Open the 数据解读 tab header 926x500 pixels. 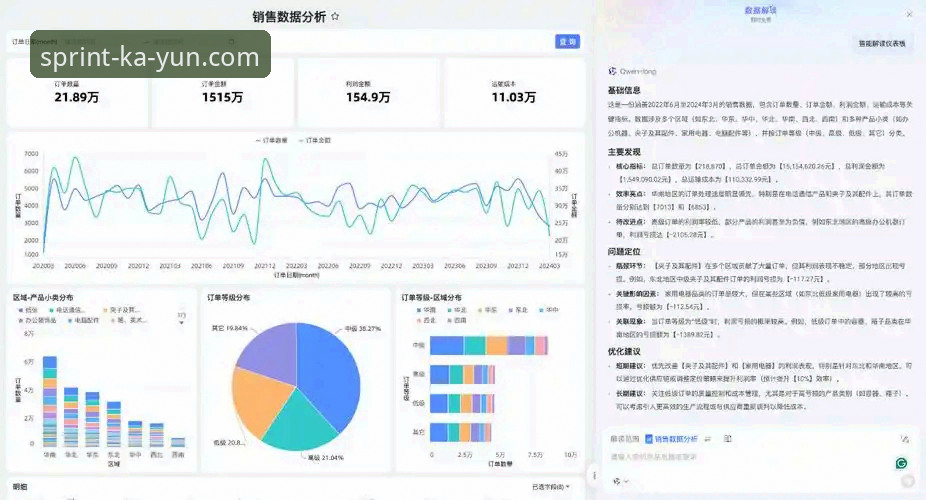[760, 11]
